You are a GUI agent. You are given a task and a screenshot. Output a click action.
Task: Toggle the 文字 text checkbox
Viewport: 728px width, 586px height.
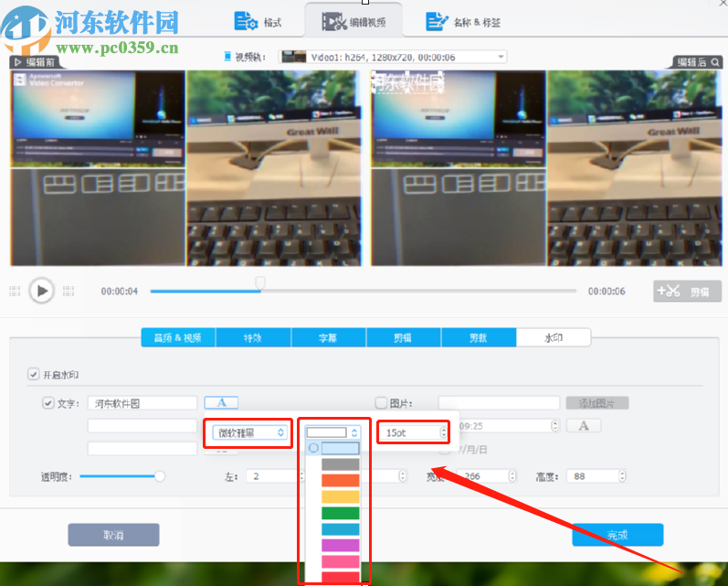47,403
